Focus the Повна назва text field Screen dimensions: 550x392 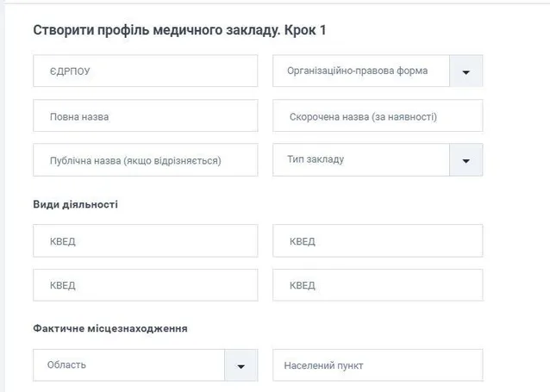(x=145, y=115)
